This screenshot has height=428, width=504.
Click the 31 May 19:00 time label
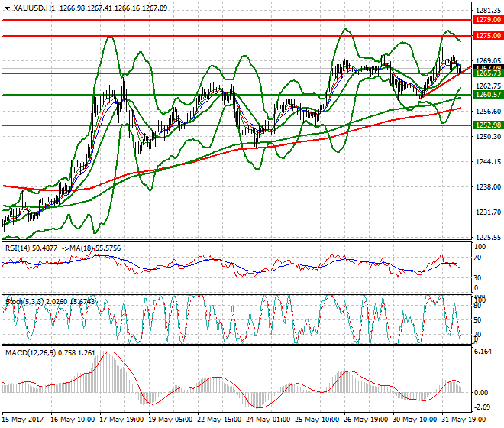point(464,420)
